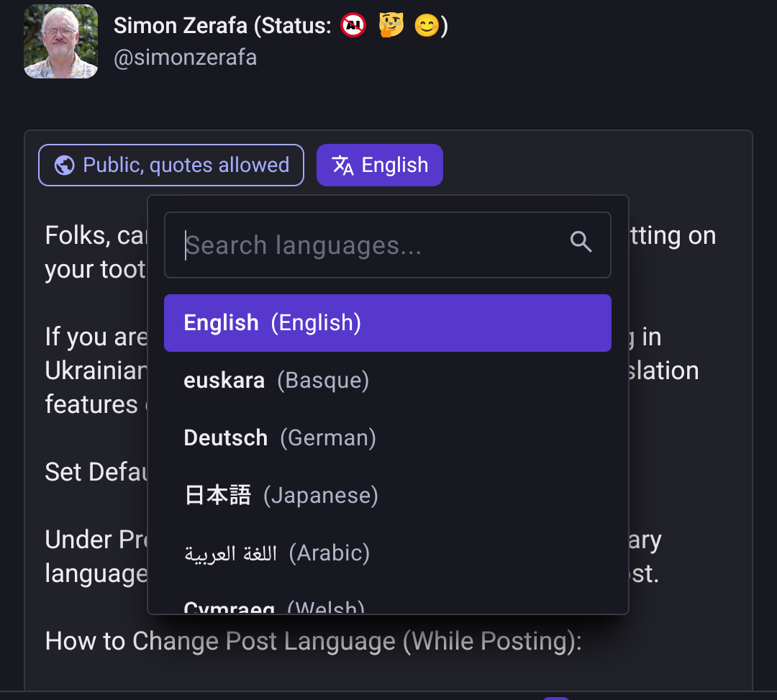The width and height of the screenshot is (777, 700).
Task: Click 'How to Change Post Language' text
Action: pyautogui.click(x=313, y=641)
